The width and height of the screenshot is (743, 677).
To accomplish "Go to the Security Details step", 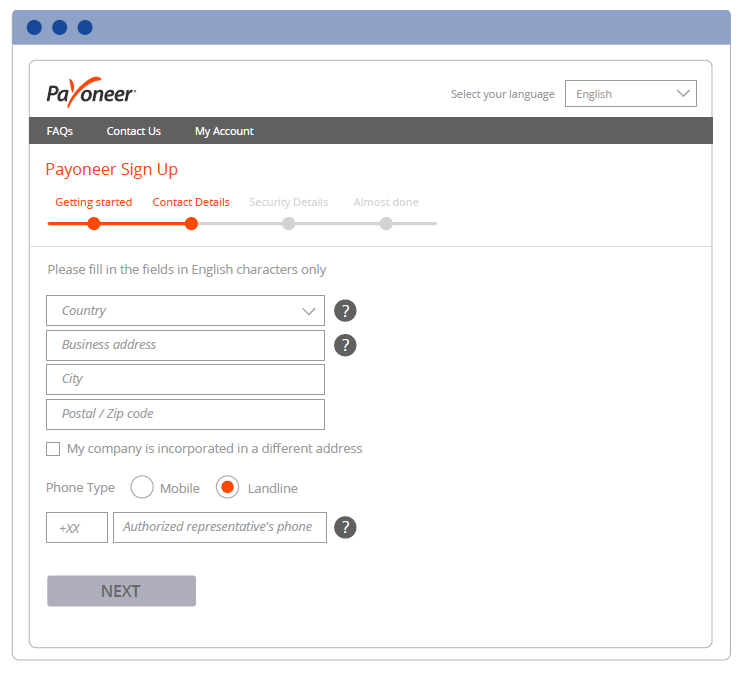I will (x=289, y=202).
